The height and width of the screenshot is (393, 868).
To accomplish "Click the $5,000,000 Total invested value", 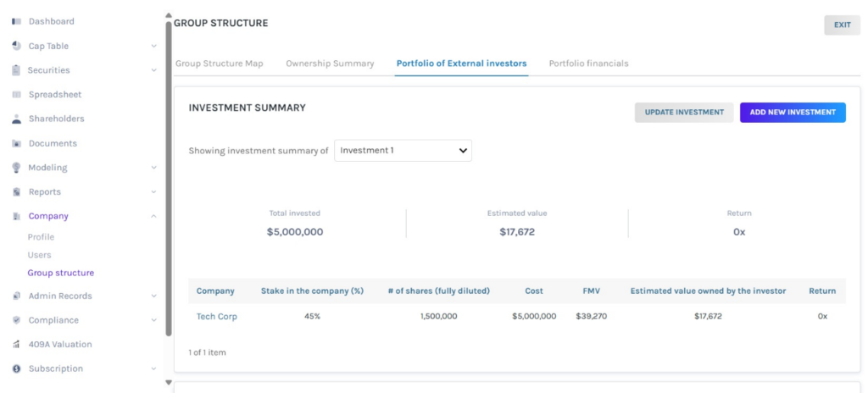I will click(x=295, y=232).
